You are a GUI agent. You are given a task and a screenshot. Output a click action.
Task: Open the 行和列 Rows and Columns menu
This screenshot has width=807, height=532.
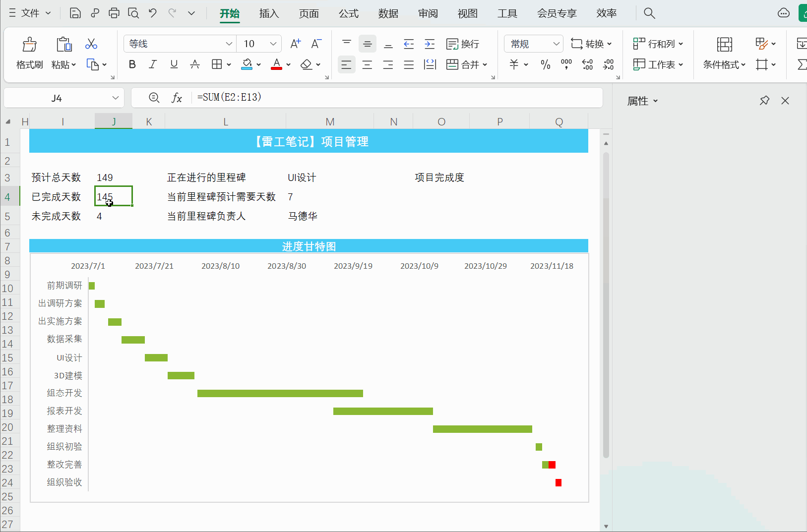coord(658,44)
